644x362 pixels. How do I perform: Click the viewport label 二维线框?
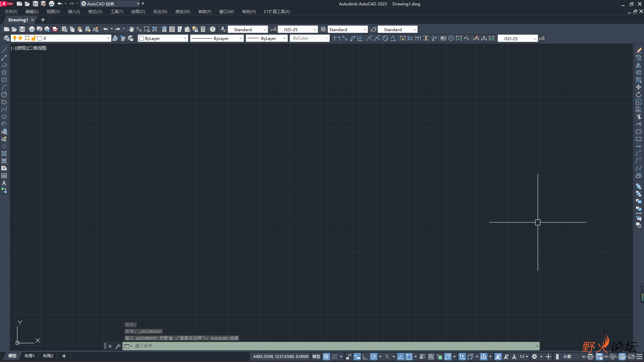coord(37,48)
